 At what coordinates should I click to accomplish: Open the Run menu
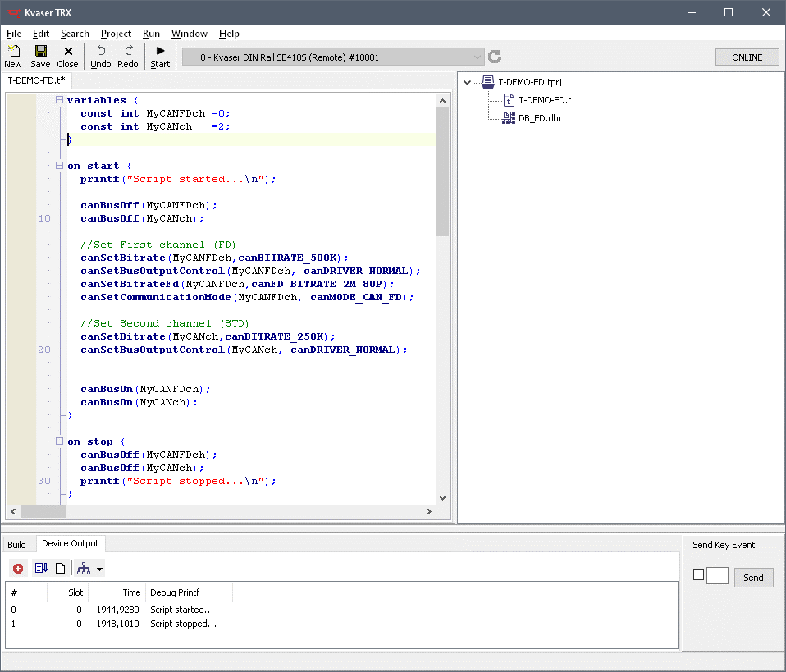click(x=151, y=34)
